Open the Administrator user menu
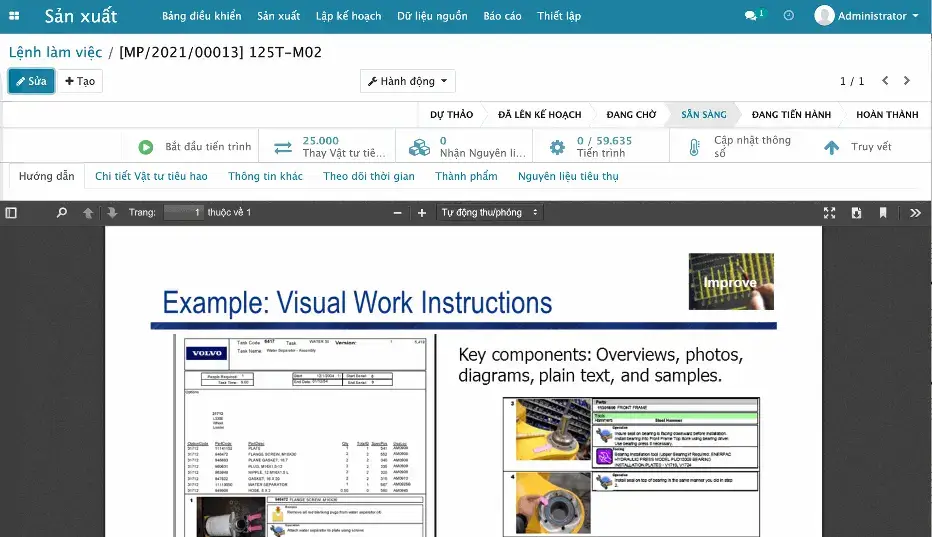Viewport: 932px width, 537px height. [866, 16]
